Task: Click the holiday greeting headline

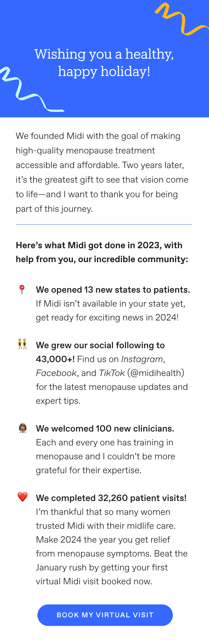Action: tap(104, 62)
